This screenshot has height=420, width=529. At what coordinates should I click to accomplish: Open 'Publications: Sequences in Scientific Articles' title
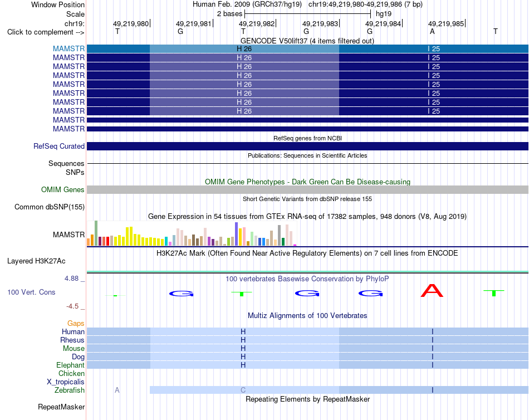tap(307, 155)
